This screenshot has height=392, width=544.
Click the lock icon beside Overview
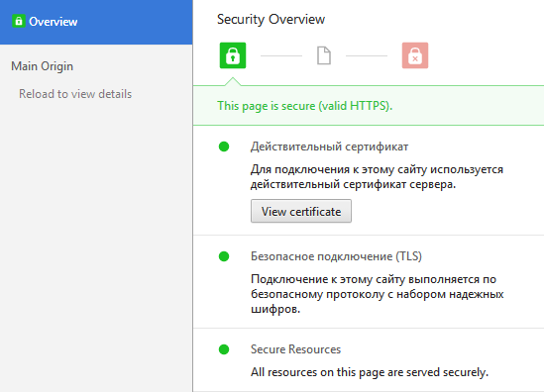(19, 21)
